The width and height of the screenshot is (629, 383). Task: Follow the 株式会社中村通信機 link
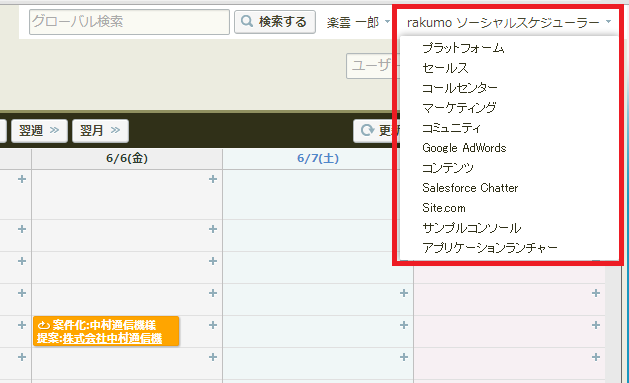[x=112, y=338]
